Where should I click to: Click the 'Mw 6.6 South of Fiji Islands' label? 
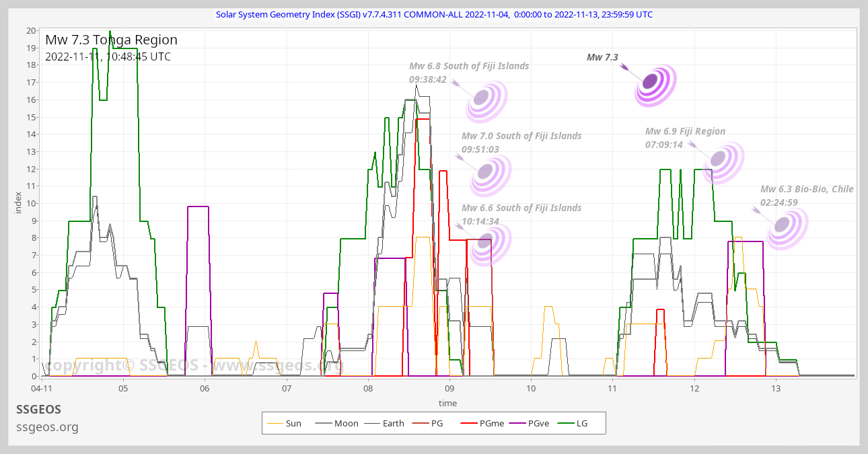click(521, 208)
